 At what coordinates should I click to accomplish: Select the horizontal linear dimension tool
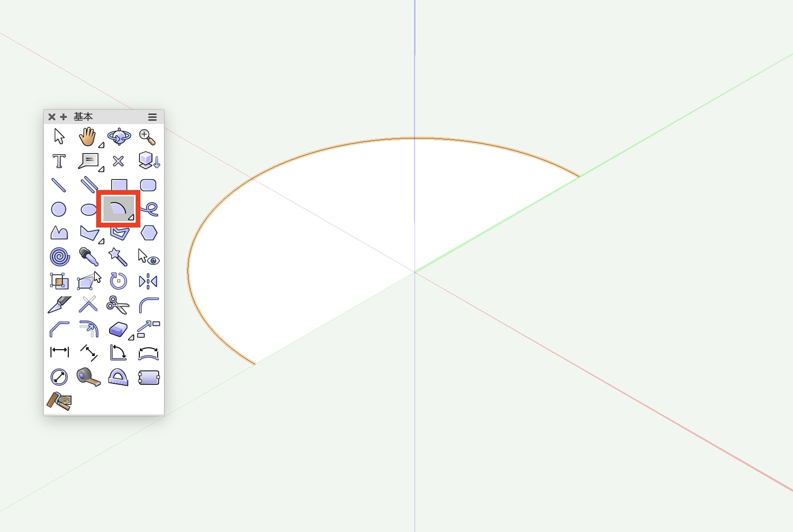point(60,352)
